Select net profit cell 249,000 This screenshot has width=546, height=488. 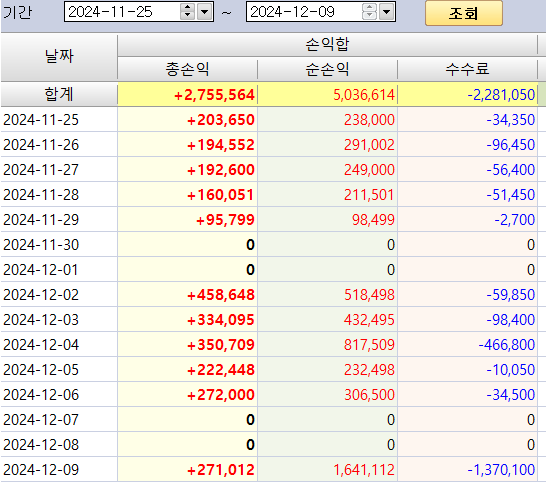pyautogui.click(x=327, y=170)
